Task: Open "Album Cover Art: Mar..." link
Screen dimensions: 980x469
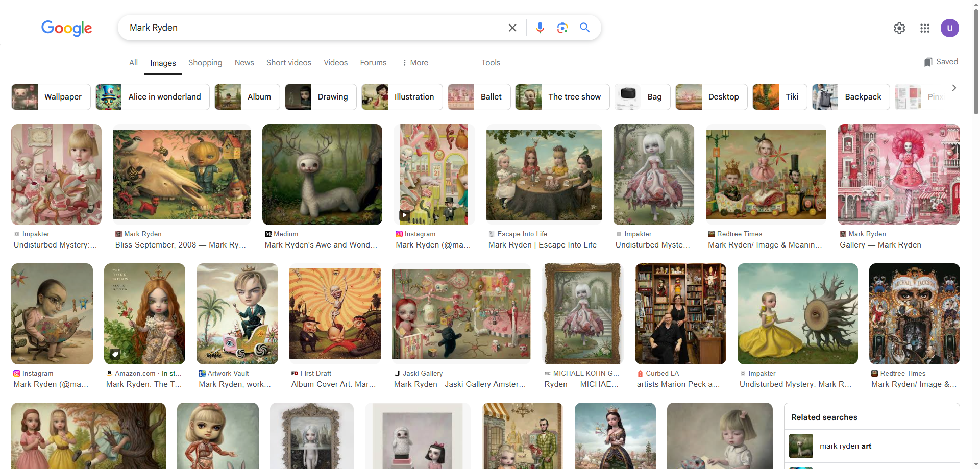Action: tap(334, 384)
